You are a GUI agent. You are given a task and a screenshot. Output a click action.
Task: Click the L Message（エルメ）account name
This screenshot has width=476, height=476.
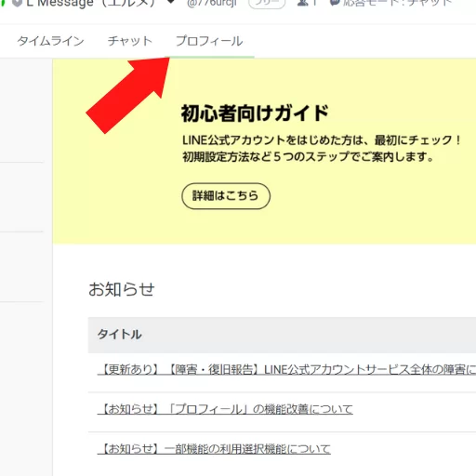[x=90, y=4]
